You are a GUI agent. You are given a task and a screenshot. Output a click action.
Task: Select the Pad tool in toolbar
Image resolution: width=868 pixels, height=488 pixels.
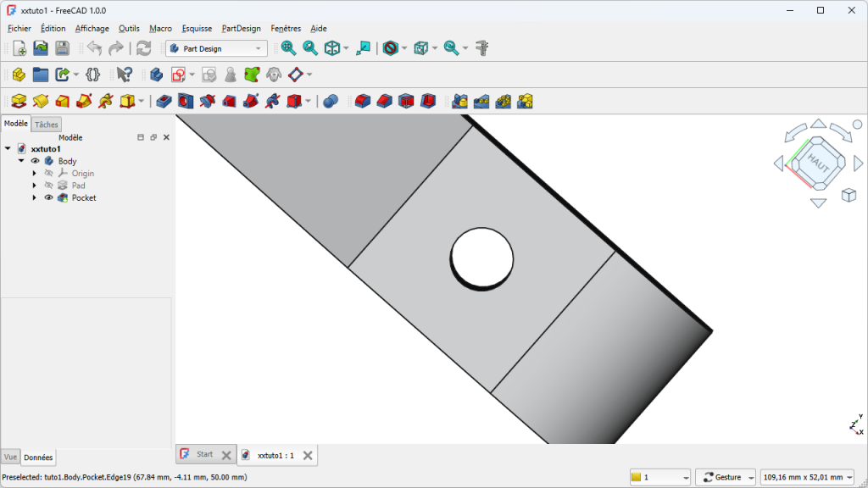point(19,102)
